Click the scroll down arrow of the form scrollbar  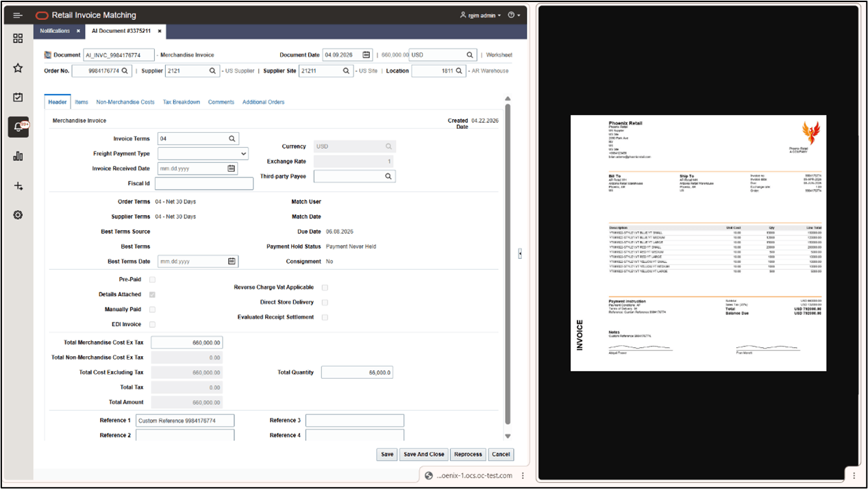click(508, 436)
